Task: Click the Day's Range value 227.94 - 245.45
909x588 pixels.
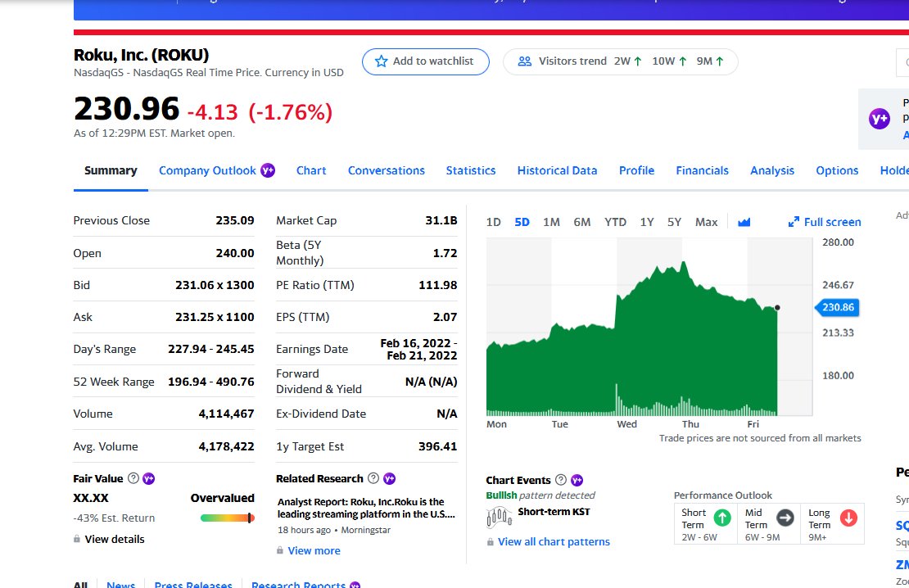Action: click(x=211, y=349)
